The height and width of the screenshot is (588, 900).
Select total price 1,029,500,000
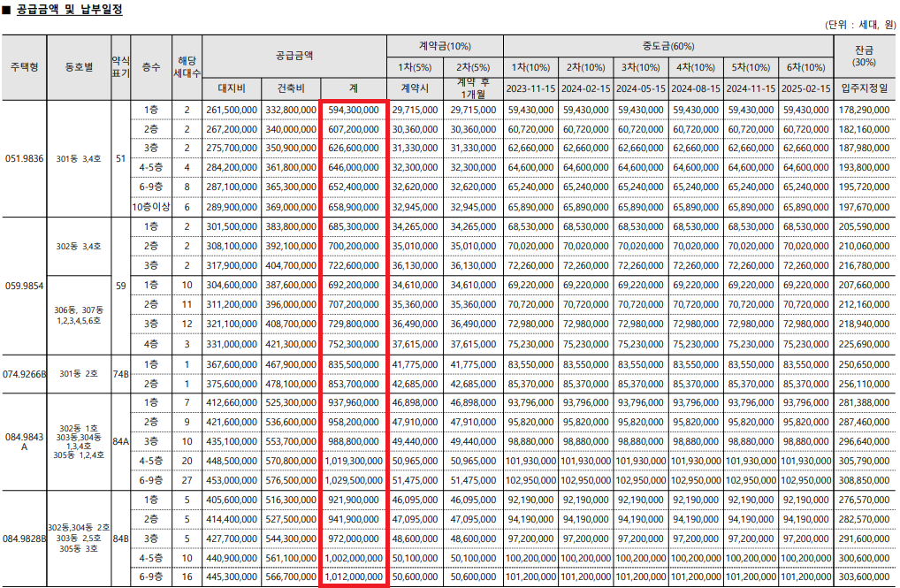point(354,480)
